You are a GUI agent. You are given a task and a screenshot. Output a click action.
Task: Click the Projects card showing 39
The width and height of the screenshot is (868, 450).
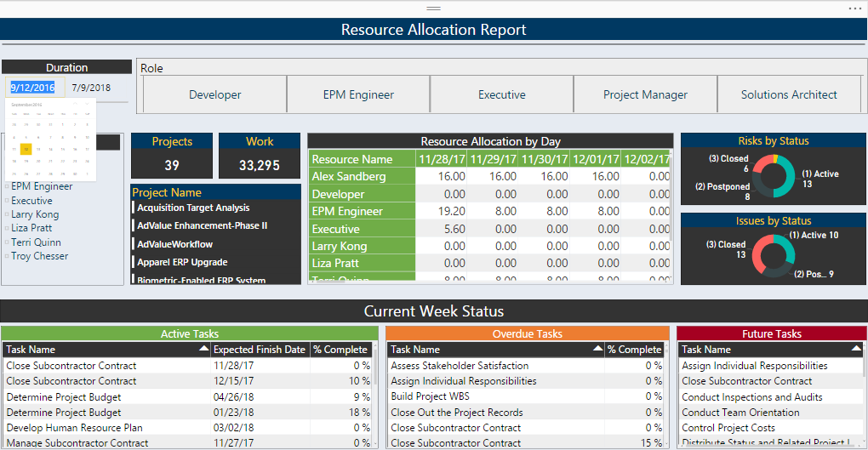[x=172, y=156]
